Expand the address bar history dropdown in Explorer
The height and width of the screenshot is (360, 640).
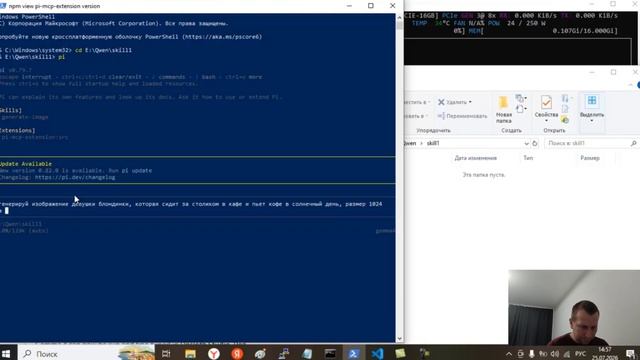coord(527,144)
